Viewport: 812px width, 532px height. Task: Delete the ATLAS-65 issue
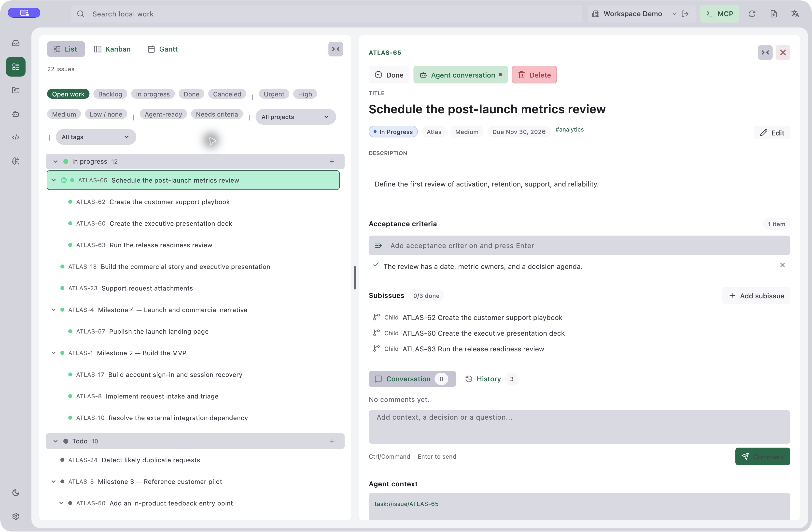tap(534, 75)
